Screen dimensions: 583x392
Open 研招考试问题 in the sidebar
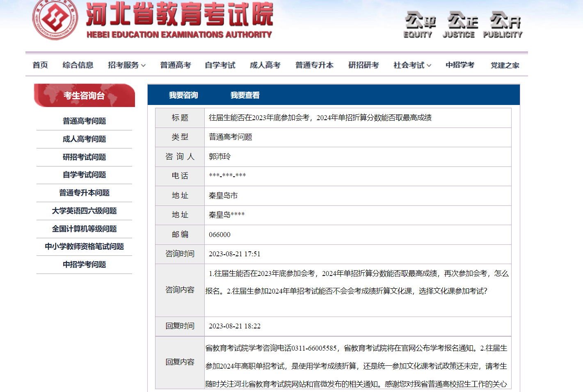click(x=84, y=157)
